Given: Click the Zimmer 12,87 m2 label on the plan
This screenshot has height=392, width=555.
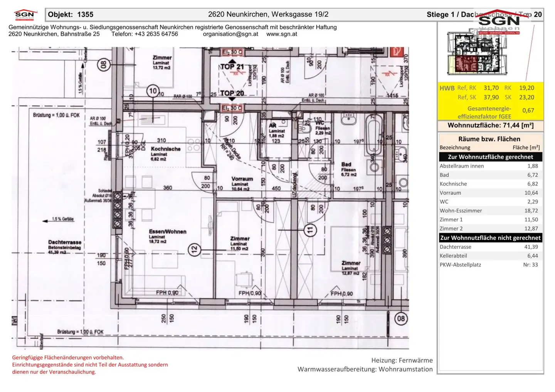Looking at the screenshot, I should pos(351,268).
